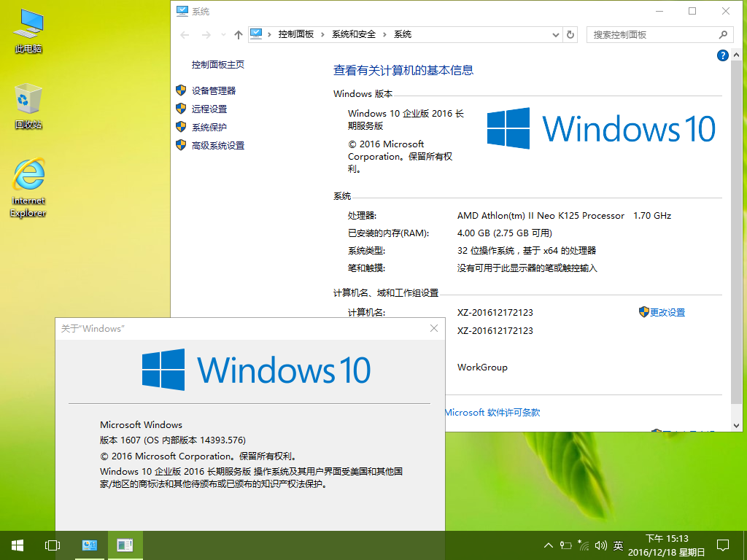Viewport: 747px width, 560px height.
Task: Click scrollbar up arrow in System window
Action: [737, 54]
